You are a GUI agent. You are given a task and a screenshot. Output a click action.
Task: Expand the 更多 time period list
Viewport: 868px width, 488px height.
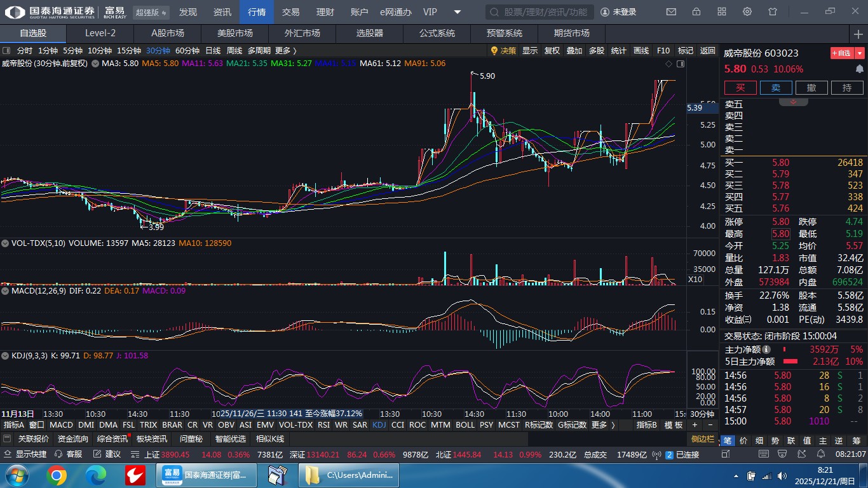[x=285, y=51]
